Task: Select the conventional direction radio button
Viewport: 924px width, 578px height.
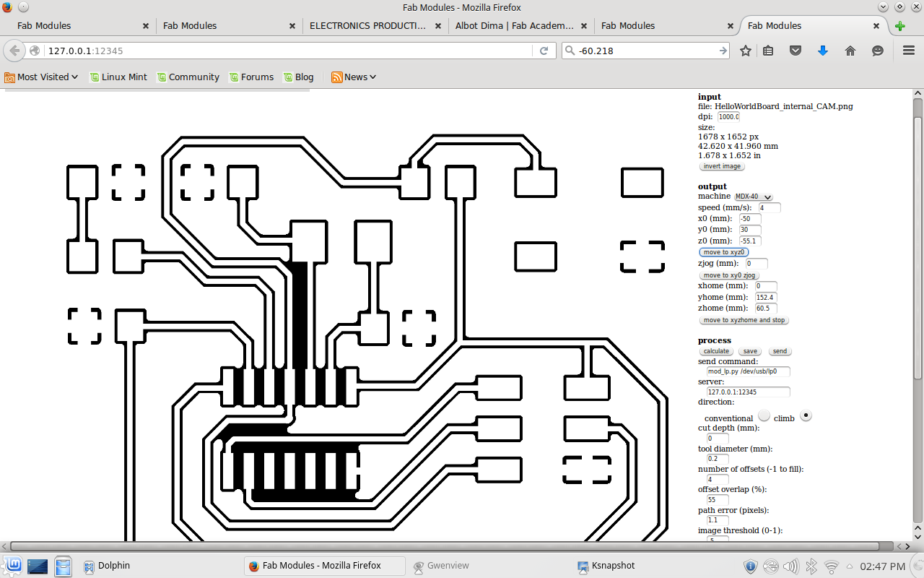Action: point(764,415)
